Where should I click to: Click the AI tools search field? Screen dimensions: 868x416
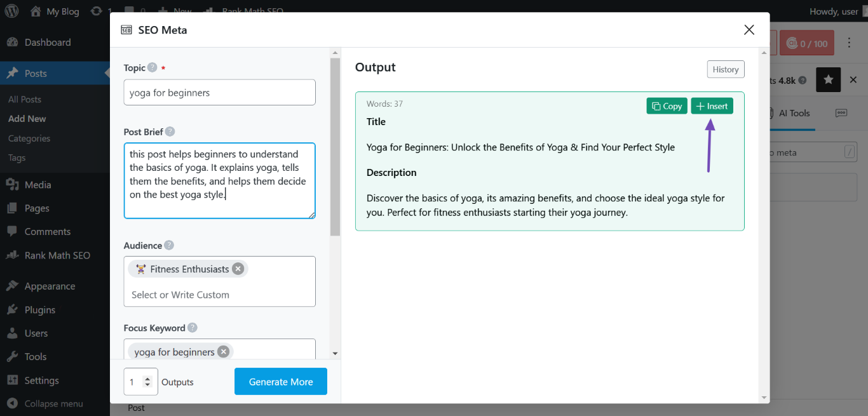pos(813,152)
